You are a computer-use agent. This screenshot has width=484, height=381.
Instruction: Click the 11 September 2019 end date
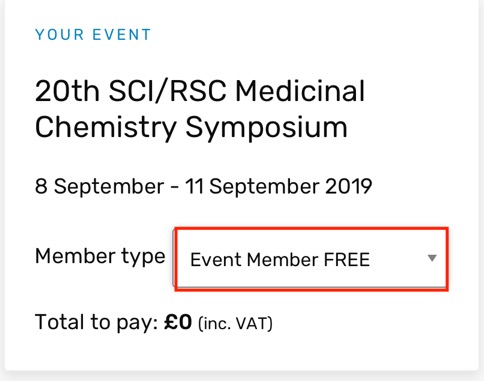(x=278, y=187)
